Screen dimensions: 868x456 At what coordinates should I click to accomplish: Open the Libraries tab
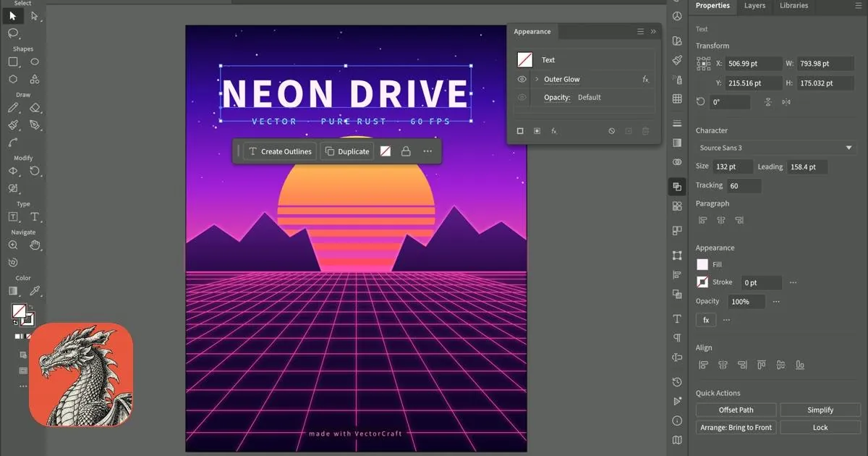tap(793, 5)
